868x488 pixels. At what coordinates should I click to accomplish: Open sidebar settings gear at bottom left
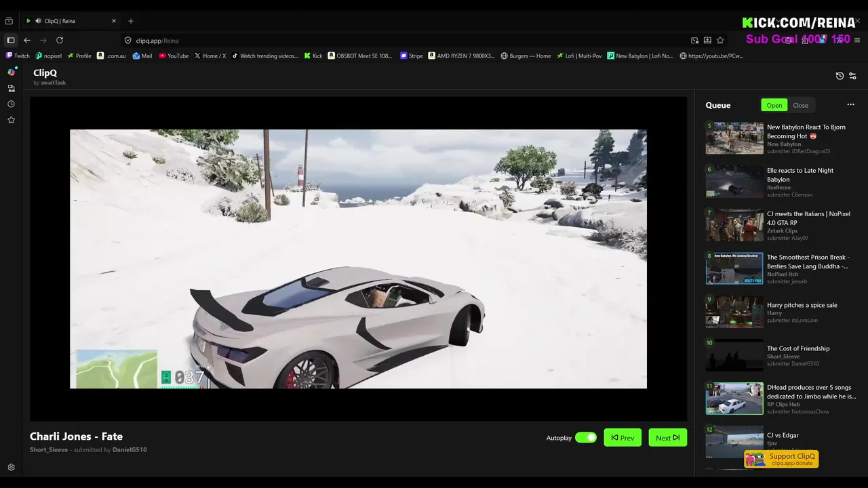point(11,467)
